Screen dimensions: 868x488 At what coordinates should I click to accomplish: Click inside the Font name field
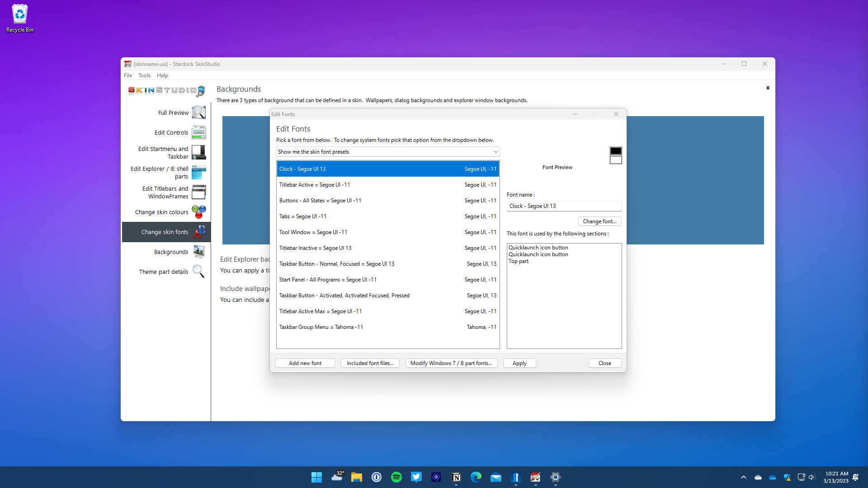[564, 206]
